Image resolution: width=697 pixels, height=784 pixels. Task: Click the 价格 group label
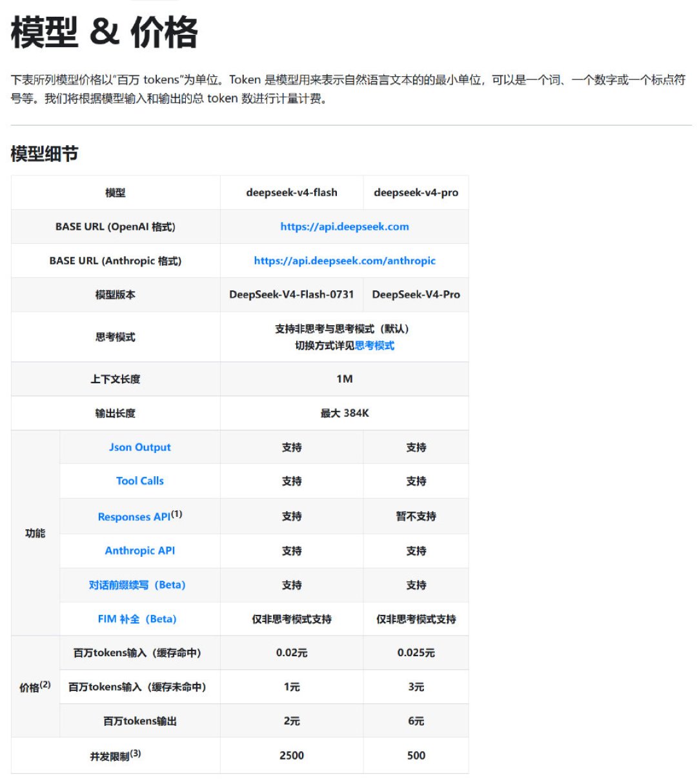coord(35,687)
